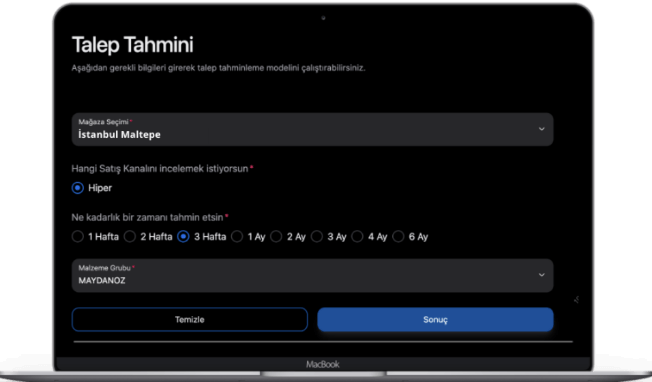Click the İstanbul Maltepe selected value
652x382 pixels.
point(119,135)
